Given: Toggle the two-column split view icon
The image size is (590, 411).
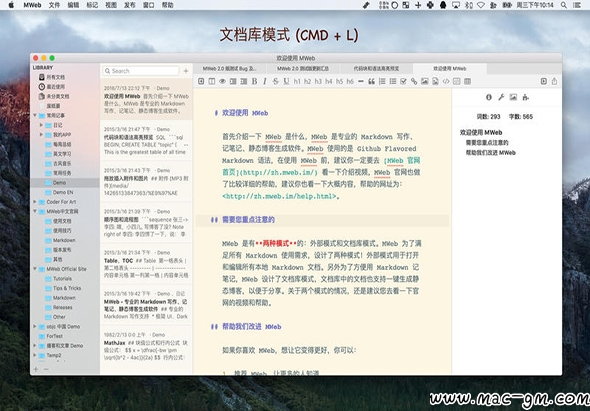Looking at the screenshot, I should (212, 81).
